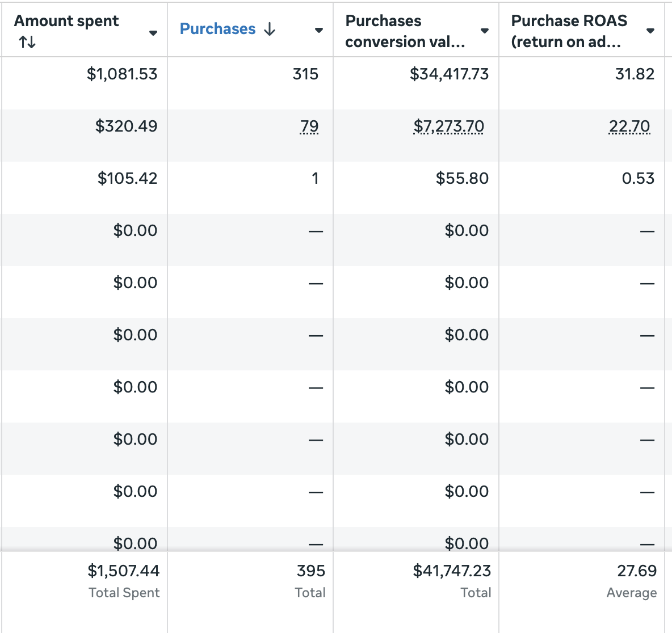Expand the Purchases conversion value column menu

click(x=485, y=31)
